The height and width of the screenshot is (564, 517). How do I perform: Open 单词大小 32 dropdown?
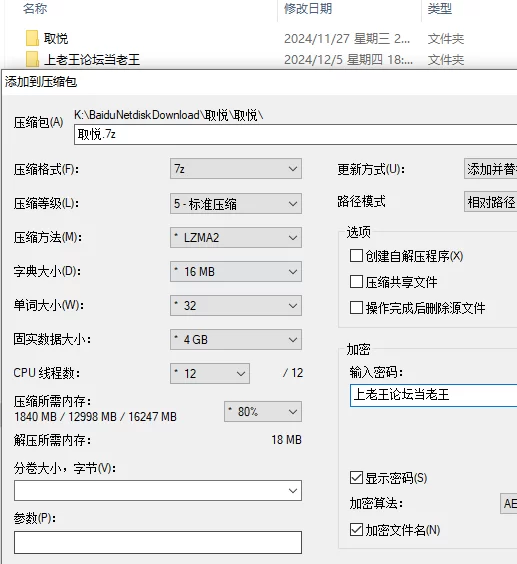click(236, 306)
